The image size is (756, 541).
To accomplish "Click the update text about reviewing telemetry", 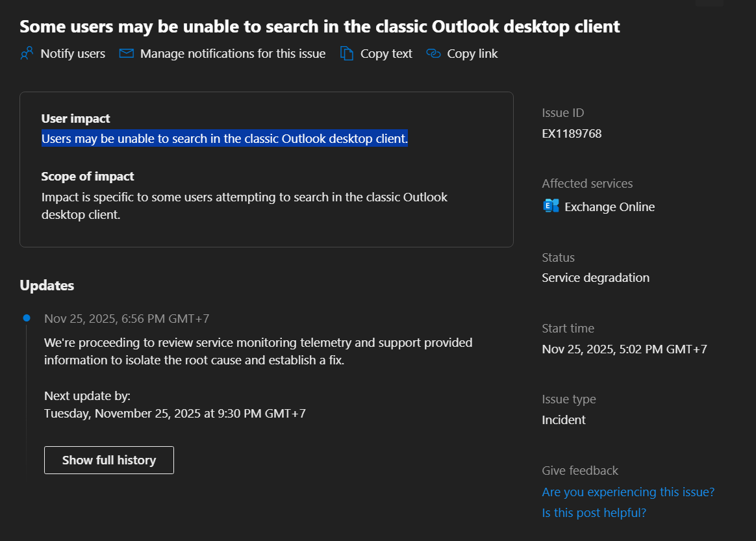I will [258, 351].
